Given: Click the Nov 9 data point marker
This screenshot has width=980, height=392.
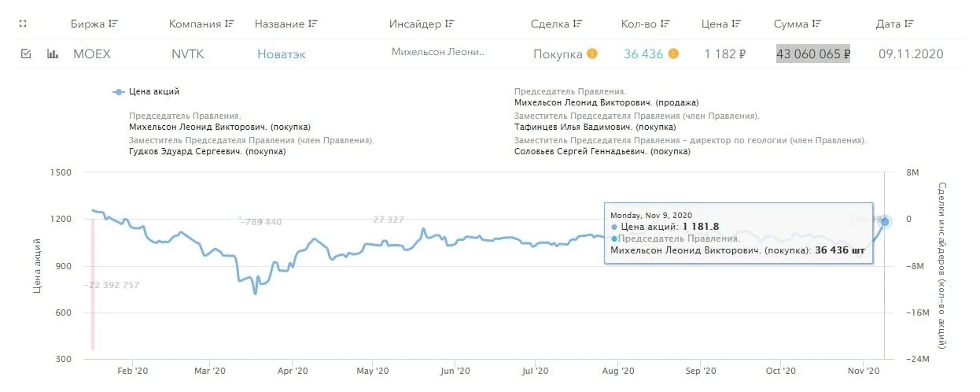Looking at the screenshot, I should tap(885, 222).
